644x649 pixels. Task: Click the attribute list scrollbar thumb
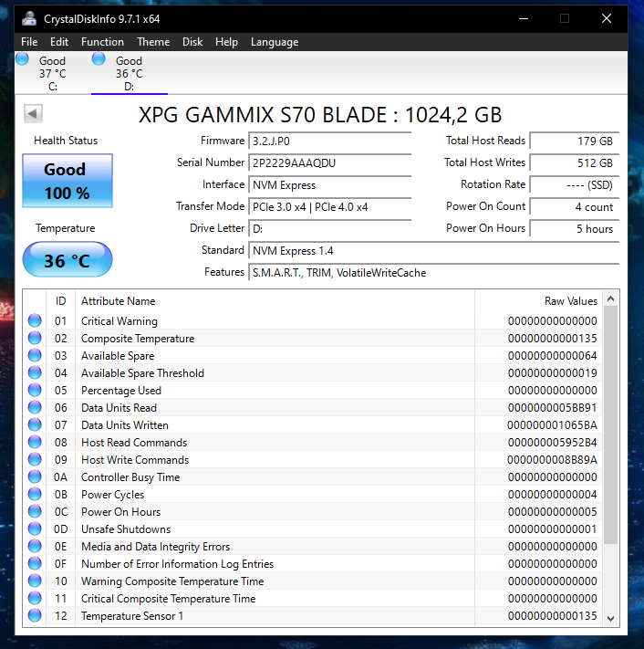point(610,425)
